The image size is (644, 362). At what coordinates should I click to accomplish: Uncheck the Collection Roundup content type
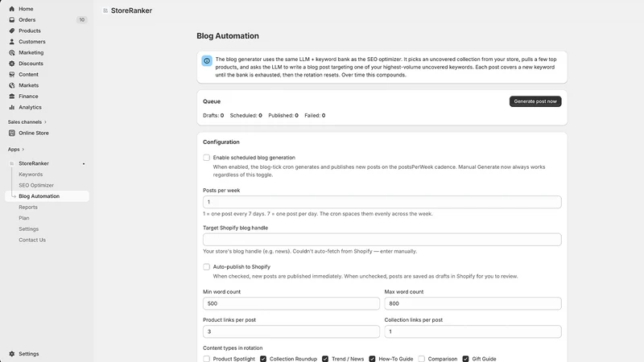(263, 359)
